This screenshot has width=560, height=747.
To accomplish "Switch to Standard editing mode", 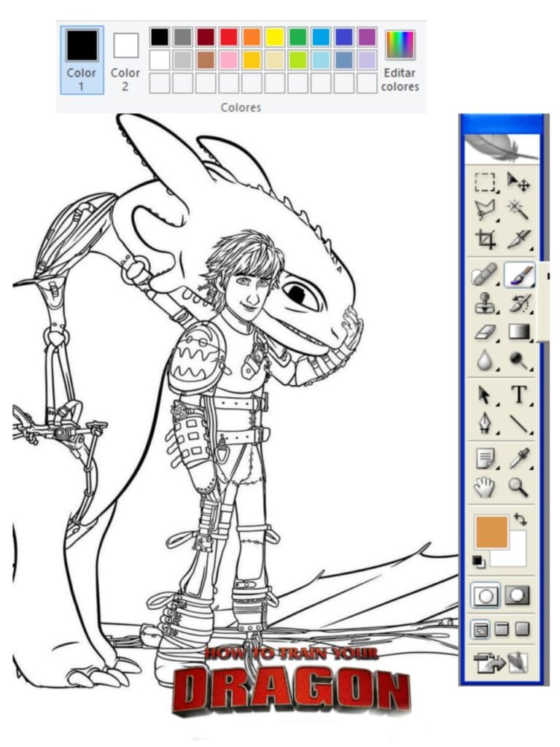I will pos(485,595).
